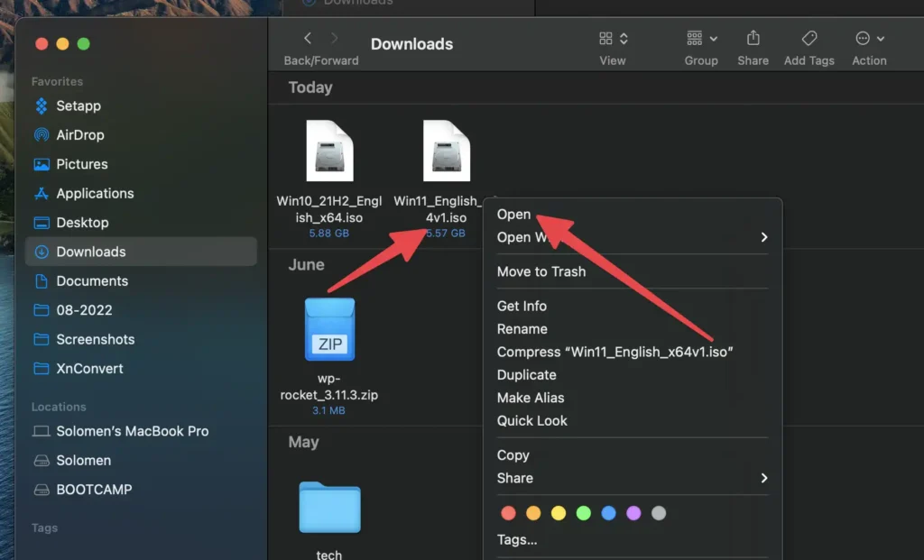Image resolution: width=924 pixels, height=560 pixels.
Task: Click the Favorites sidebar heading
Action: (x=57, y=81)
